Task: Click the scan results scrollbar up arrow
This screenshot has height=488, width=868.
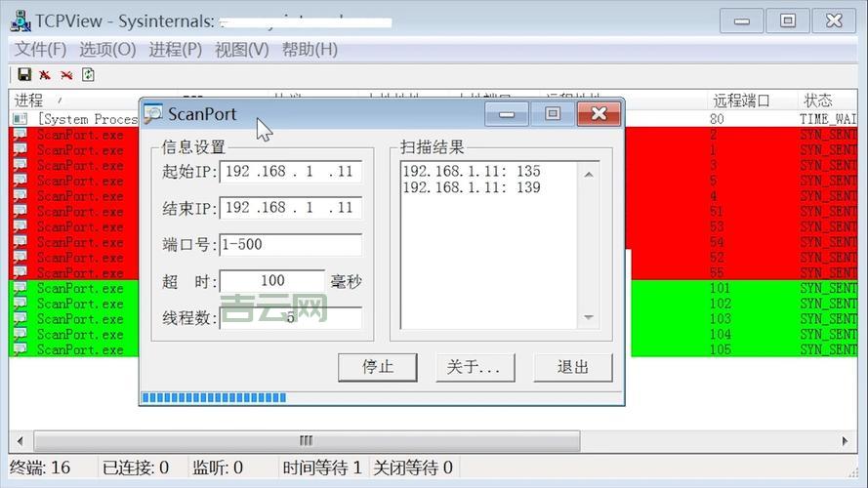Action: (589, 175)
